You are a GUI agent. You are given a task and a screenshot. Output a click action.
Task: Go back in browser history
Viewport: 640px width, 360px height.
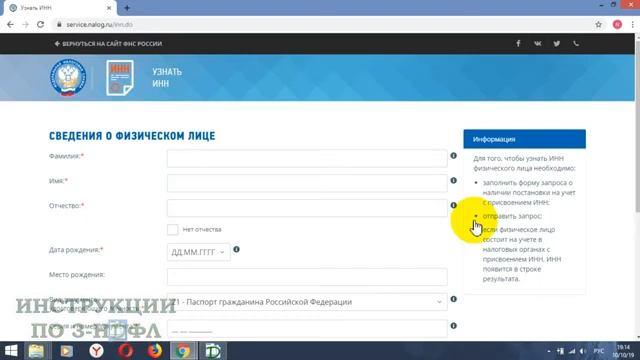tap(10, 24)
